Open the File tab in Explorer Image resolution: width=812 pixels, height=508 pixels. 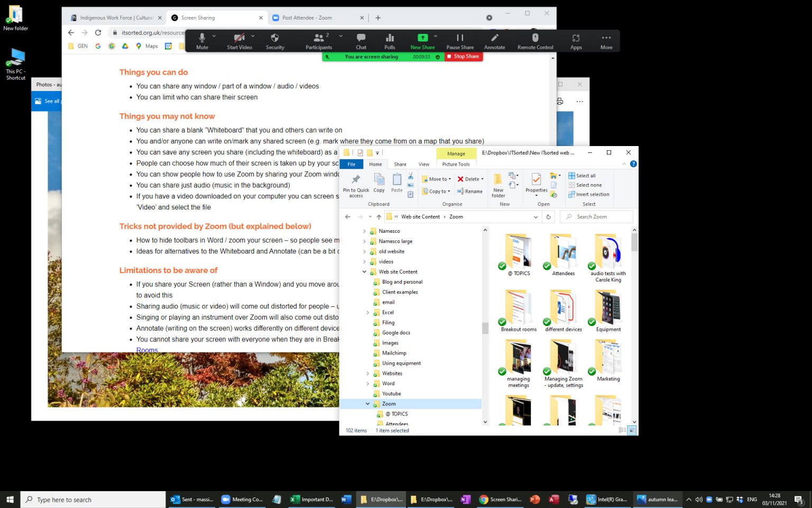coord(352,164)
